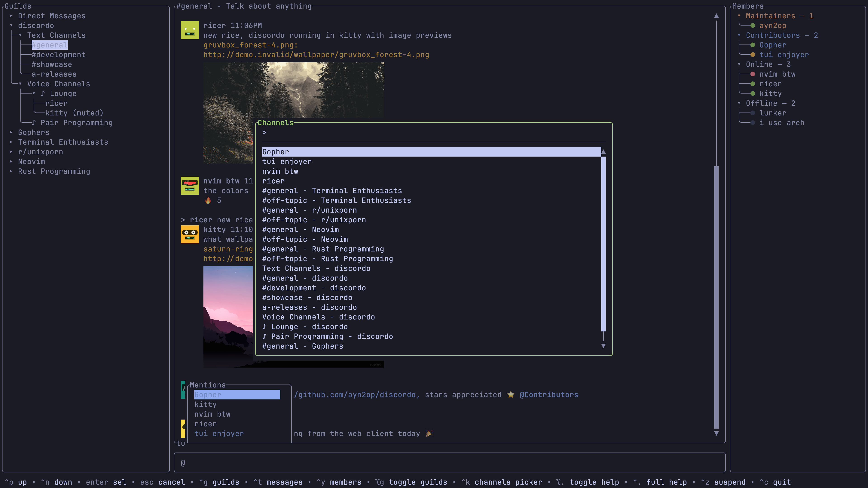868x488 pixels.
Task: Click the music note icon of Lounge
Action: click(x=43, y=93)
